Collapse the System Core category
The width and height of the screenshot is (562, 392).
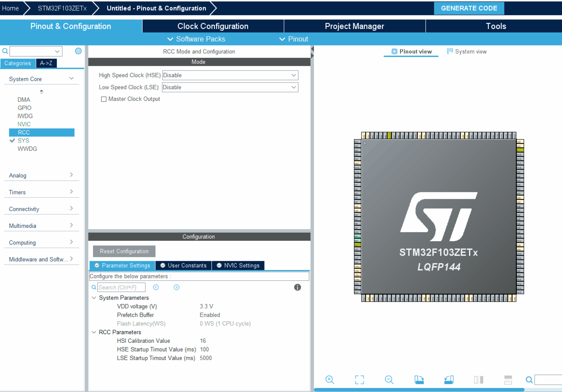(x=71, y=78)
